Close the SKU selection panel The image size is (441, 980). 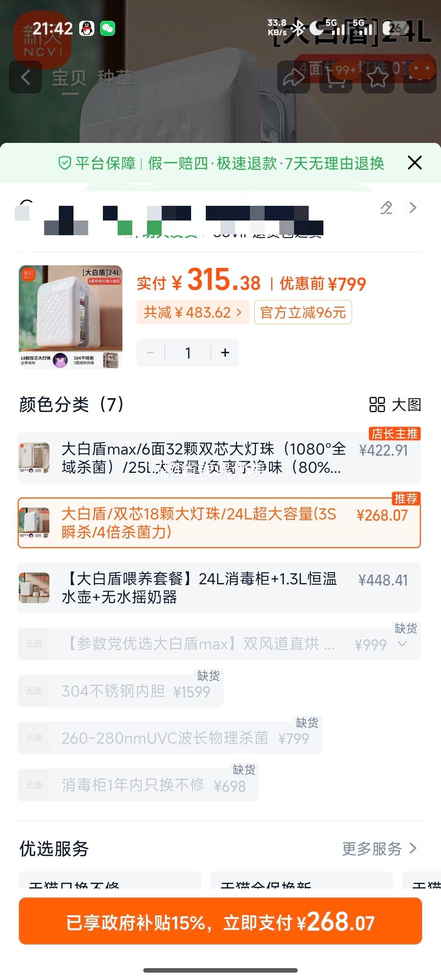pyautogui.click(x=414, y=163)
